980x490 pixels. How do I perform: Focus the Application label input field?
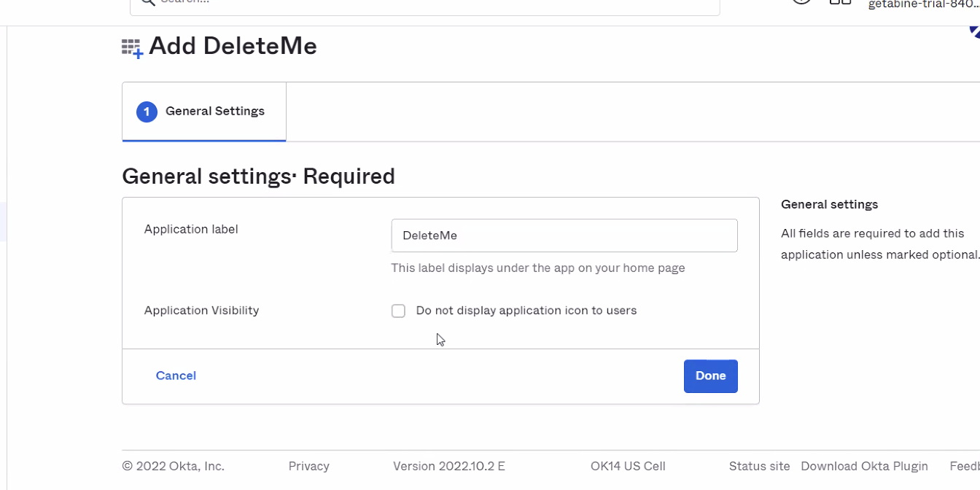click(x=564, y=236)
